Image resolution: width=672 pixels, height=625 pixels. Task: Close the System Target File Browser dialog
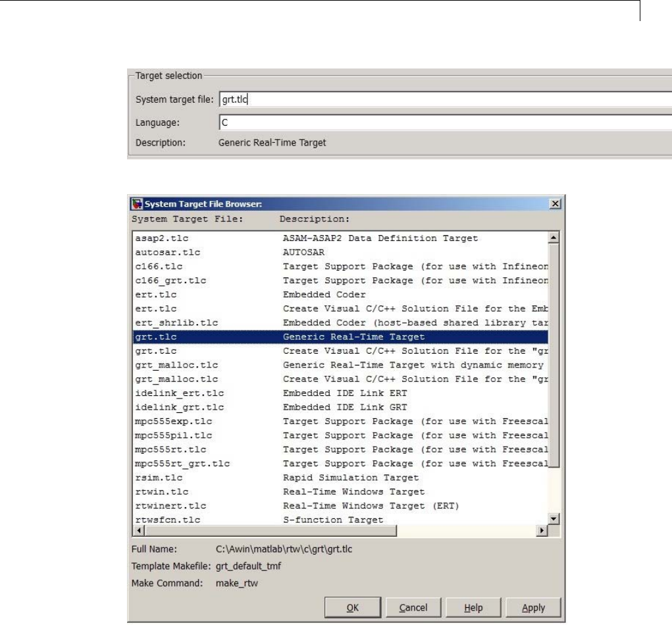click(555, 204)
